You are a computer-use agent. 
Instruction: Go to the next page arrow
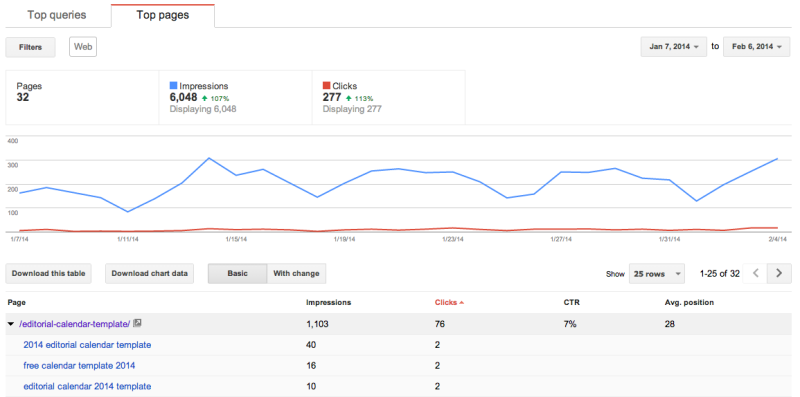pos(779,274)
